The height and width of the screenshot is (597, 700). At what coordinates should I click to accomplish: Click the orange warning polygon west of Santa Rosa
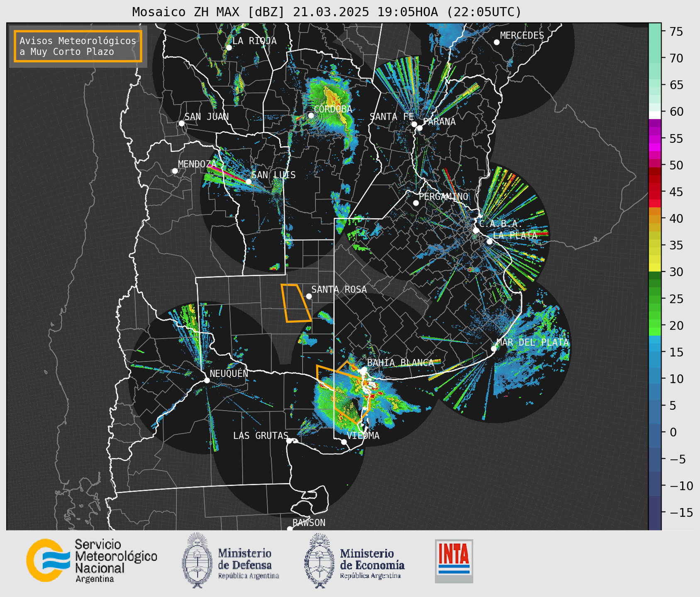[x=295, y=303]
